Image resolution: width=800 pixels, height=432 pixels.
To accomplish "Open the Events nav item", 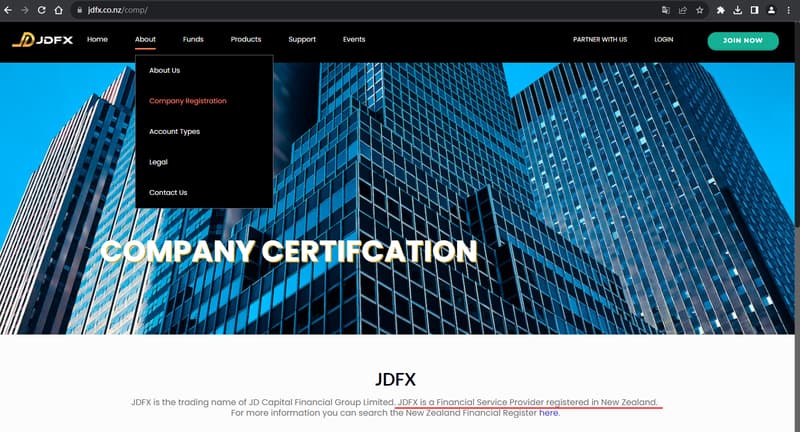I will coord(354,39).
